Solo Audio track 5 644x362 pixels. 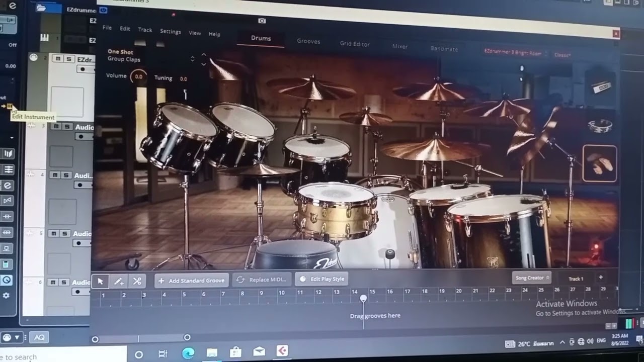[x=64, y=233]
